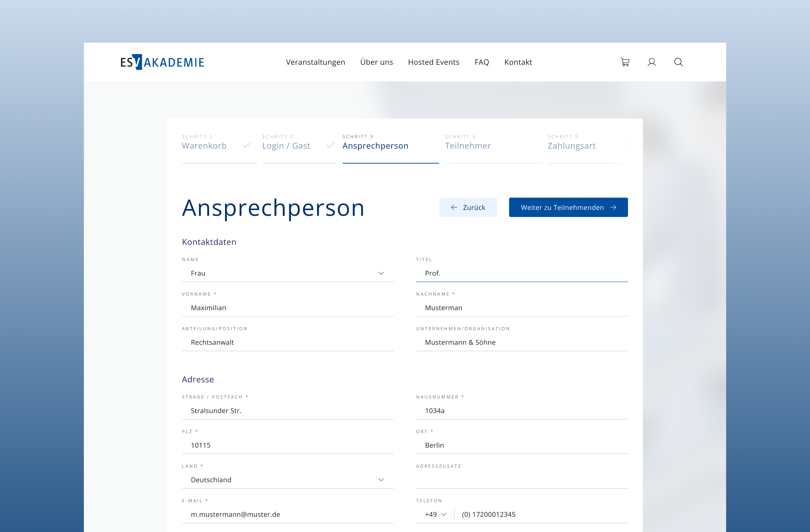Open the Veranstaltungen menu item
Viewport: 810px width, 532px height.
click(316, 62)
